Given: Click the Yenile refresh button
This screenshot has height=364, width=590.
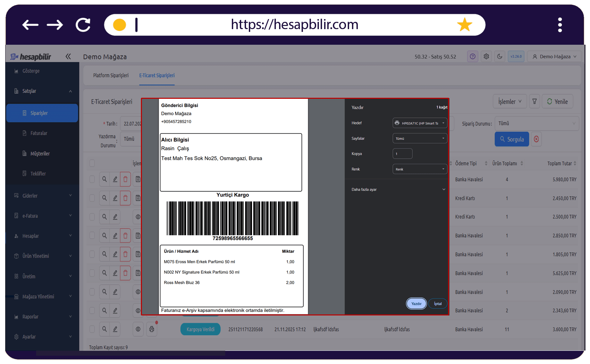Looking at the screenshot, I should (x=557, y=101).
